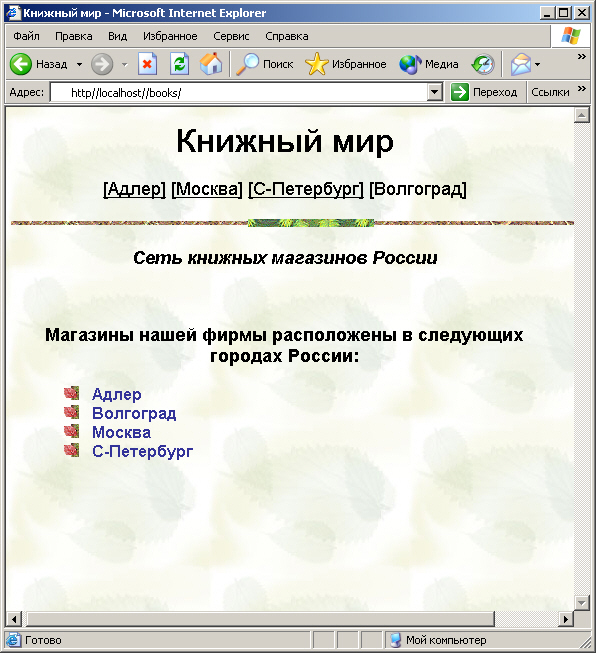Click the horizontal scrollbar right arrow

(x=565, y=619)
